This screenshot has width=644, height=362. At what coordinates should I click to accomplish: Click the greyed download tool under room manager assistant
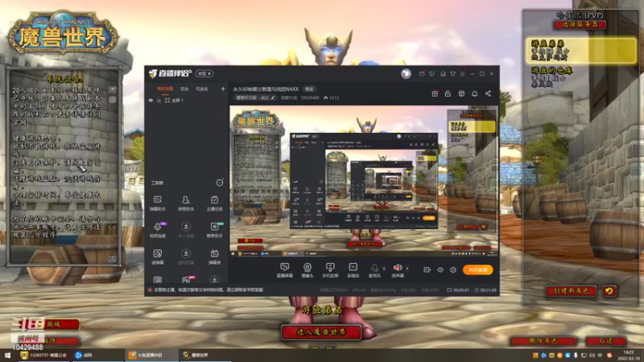186,230
